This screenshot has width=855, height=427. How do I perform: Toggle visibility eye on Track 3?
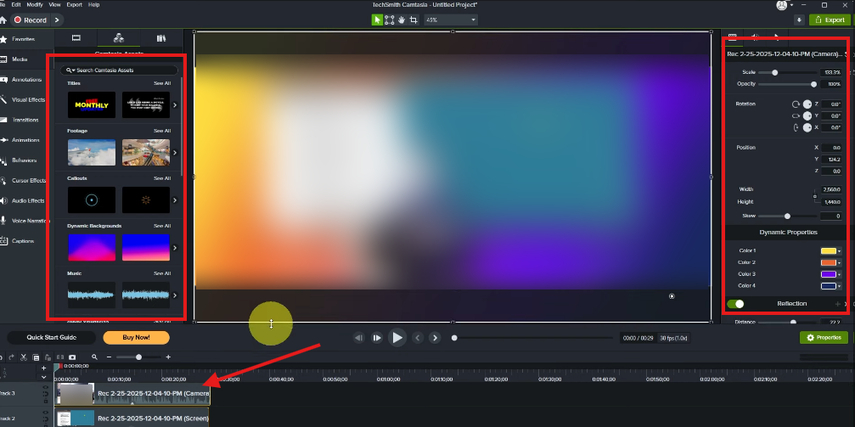[x=46, y=388]
